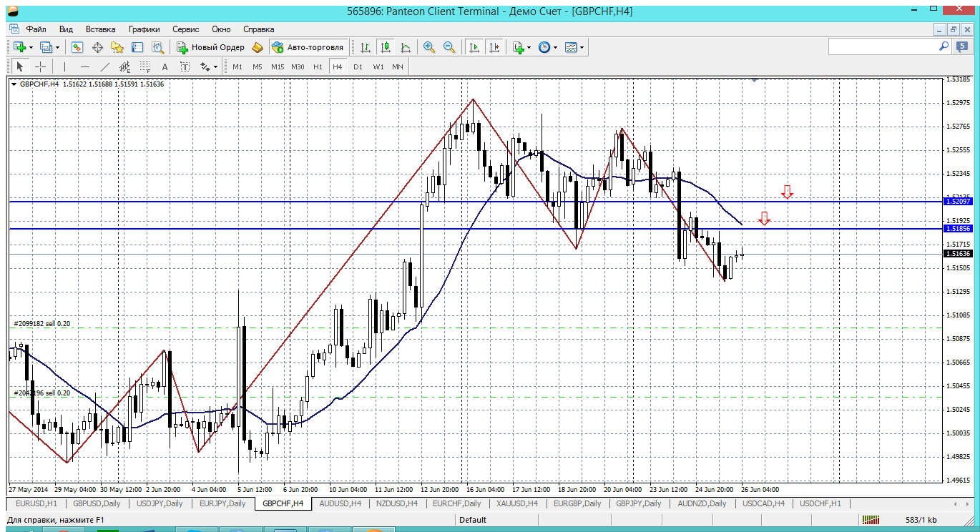Expand the new chart dropdown arrow
The width and height of the screenshot is (980, 532).
pyautogui.click(x=31, y=48)
